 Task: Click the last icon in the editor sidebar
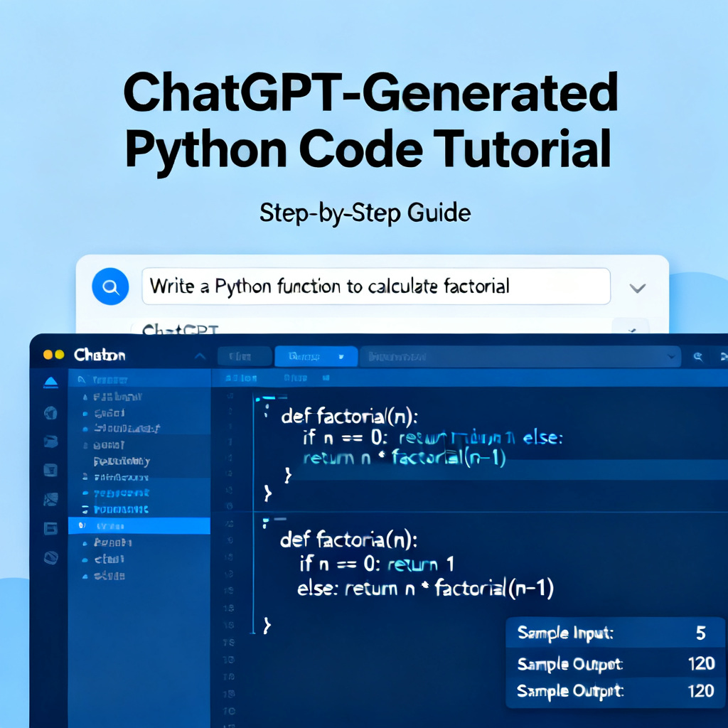tap(50, 557)
